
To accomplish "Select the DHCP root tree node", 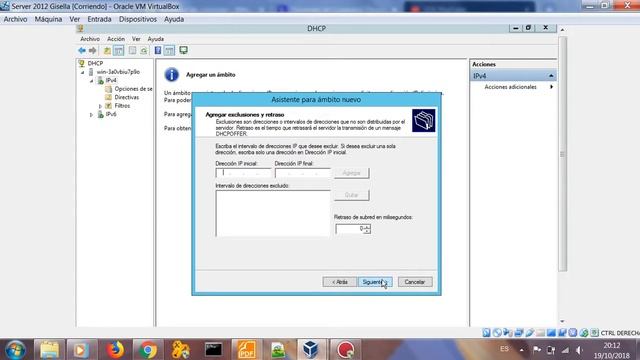I will (x=95, y=63).
